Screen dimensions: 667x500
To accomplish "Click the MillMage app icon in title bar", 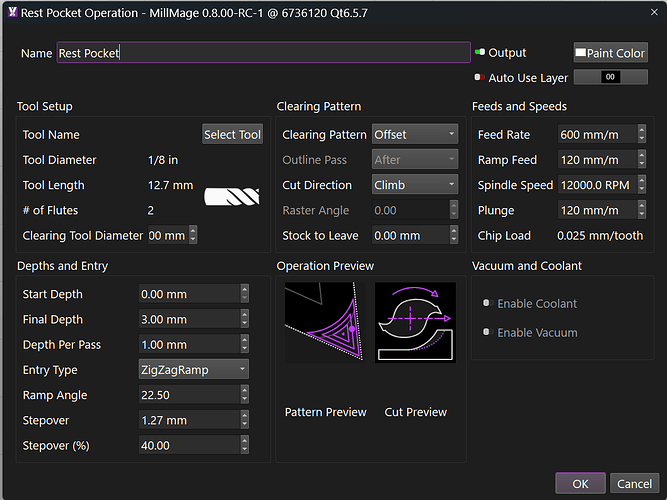I will click(x=12, y=12).
